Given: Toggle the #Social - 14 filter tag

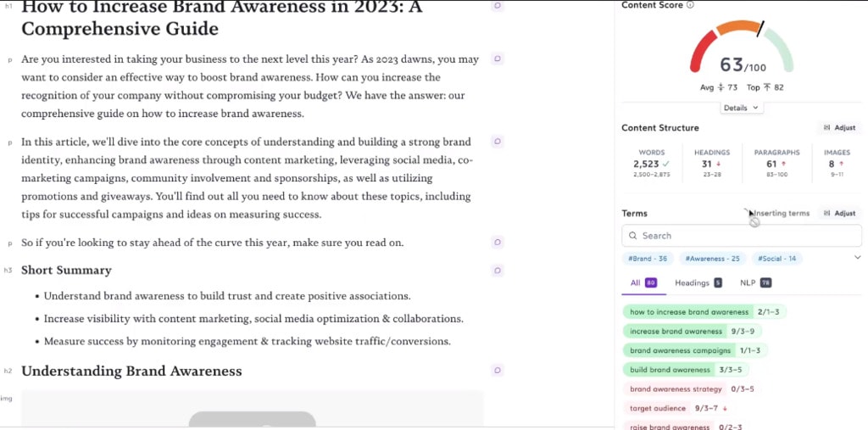Looking at the screenshot, I should (x=776, y=259).
